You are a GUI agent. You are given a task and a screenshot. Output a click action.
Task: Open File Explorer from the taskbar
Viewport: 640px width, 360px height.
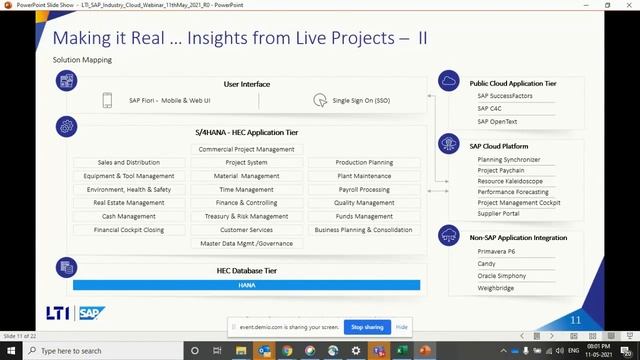(x=241, y=351)
